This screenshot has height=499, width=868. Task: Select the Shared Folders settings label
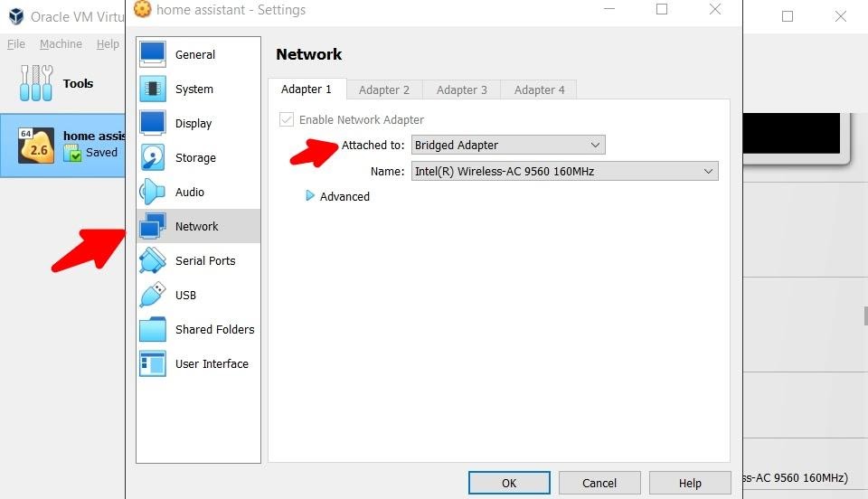(215, 329)
